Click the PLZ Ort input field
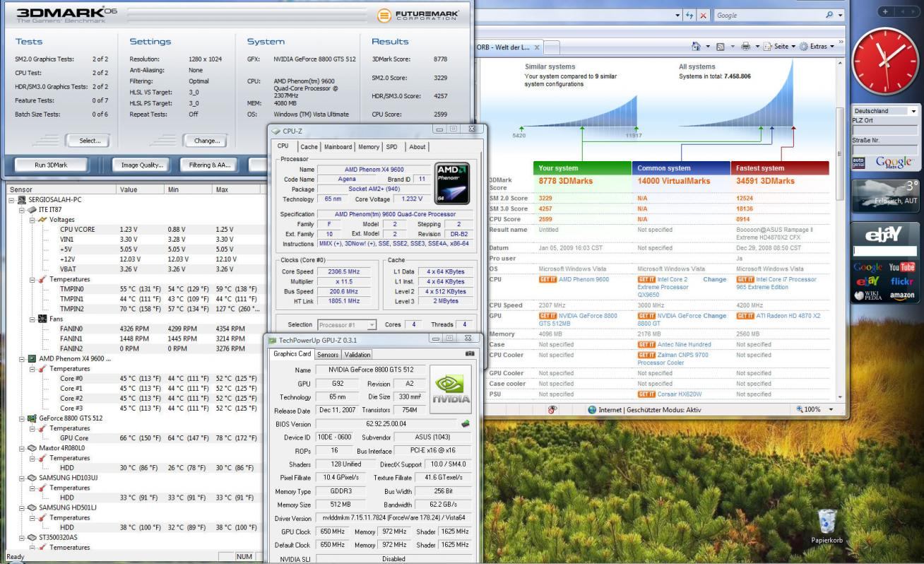The height and width of the screenshot is (564, 924). (x=884, y=131)
